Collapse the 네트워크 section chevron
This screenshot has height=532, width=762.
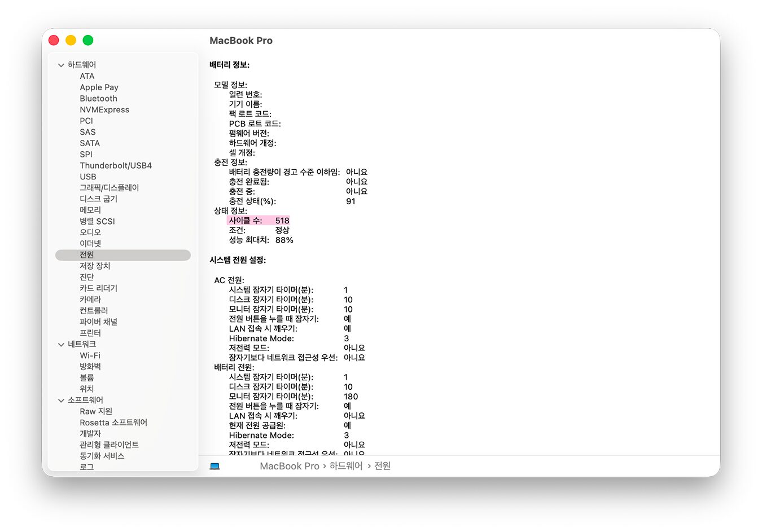tap(61, 344)
